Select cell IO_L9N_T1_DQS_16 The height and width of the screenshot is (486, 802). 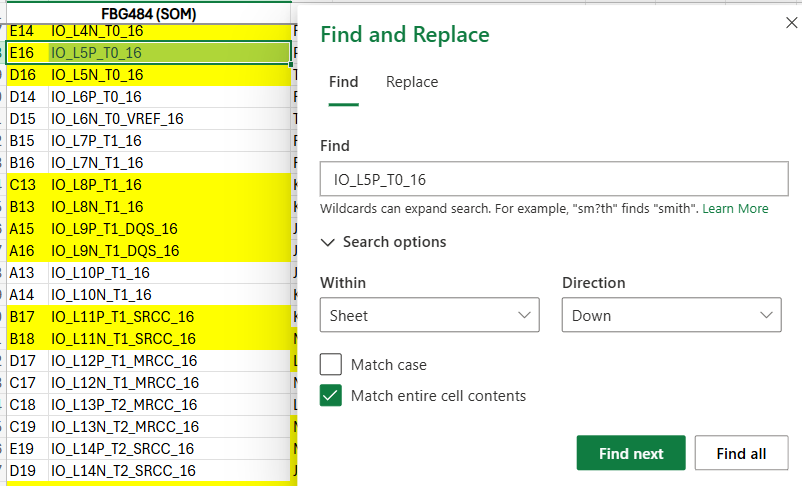pos(169,251)
